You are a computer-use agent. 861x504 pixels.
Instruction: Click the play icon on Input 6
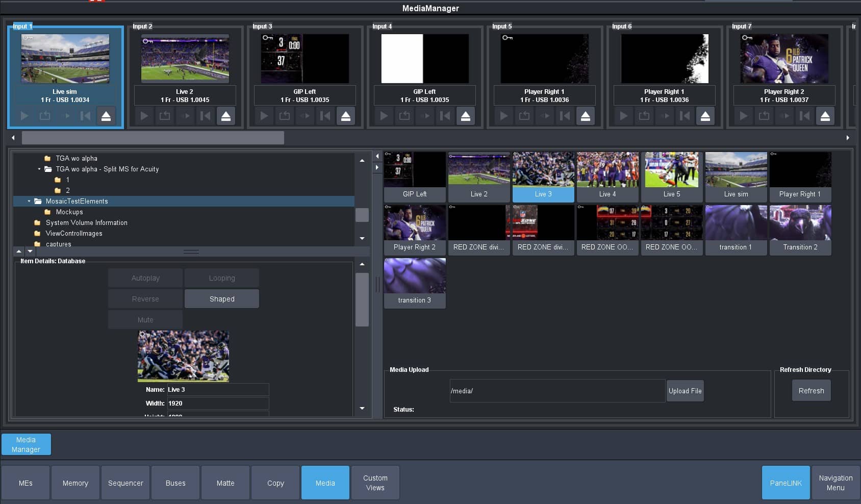pos(624,116)
